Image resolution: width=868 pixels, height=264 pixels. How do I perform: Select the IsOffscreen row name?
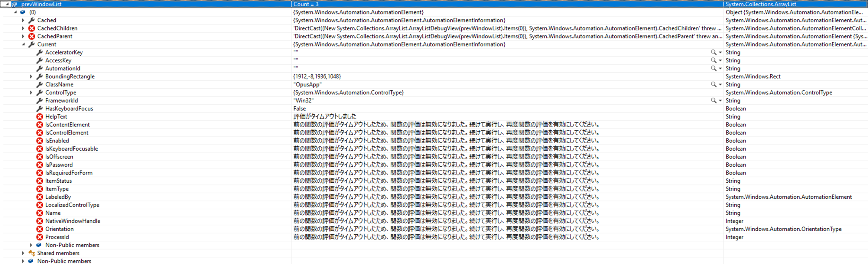pos(59,157)
